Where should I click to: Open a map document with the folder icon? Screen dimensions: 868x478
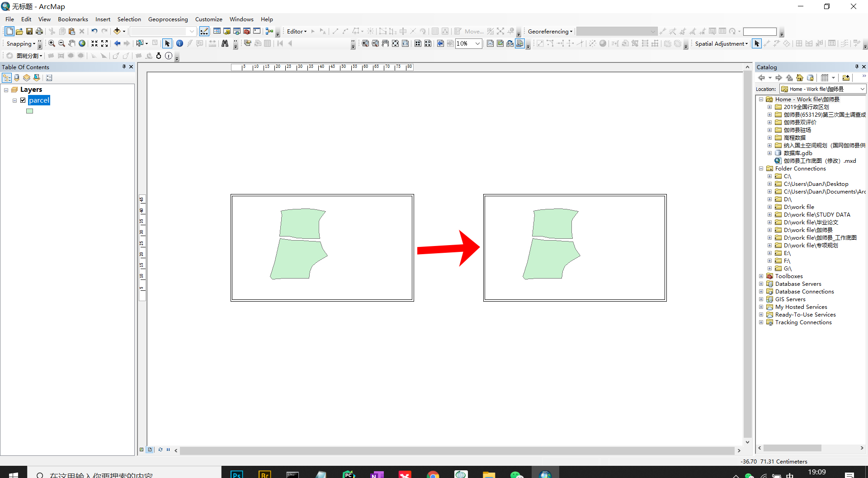coord(19,31)
